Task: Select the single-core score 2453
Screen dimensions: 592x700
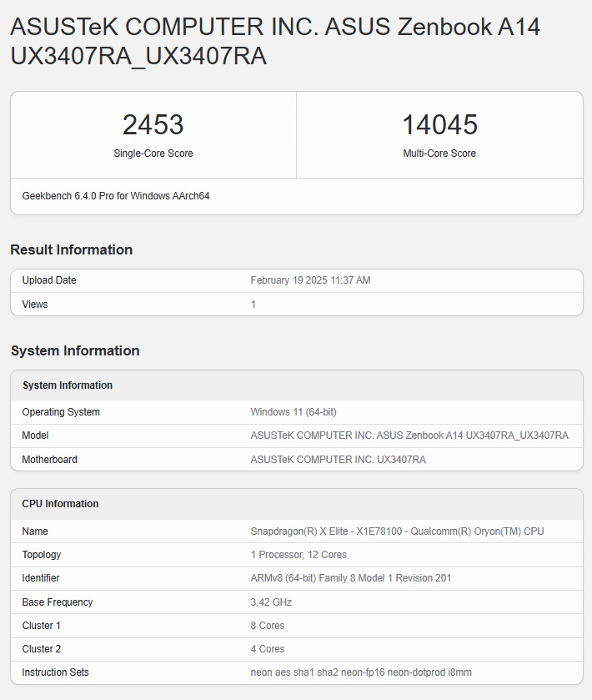Action: coord(153,124)
